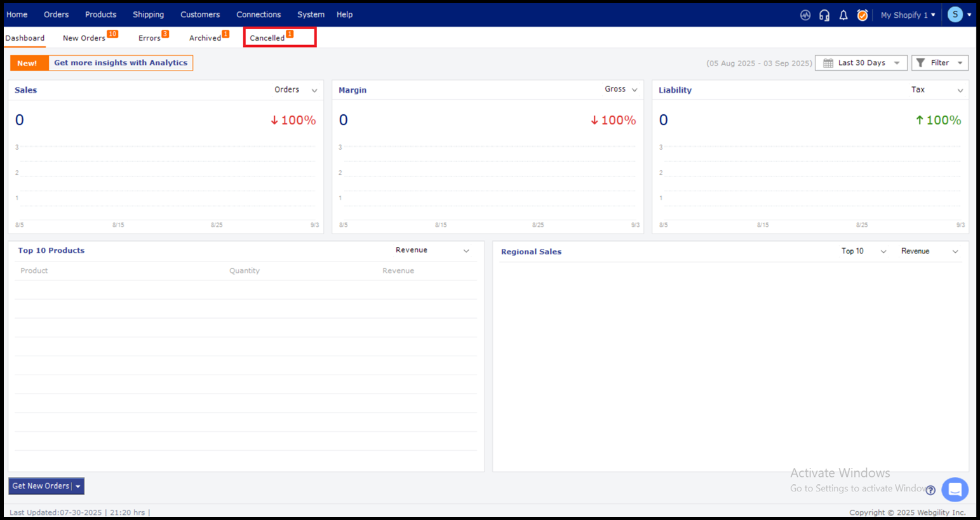The image size is (980, 520).
Task: Click the S user avatar
Action: coord(955,14)
